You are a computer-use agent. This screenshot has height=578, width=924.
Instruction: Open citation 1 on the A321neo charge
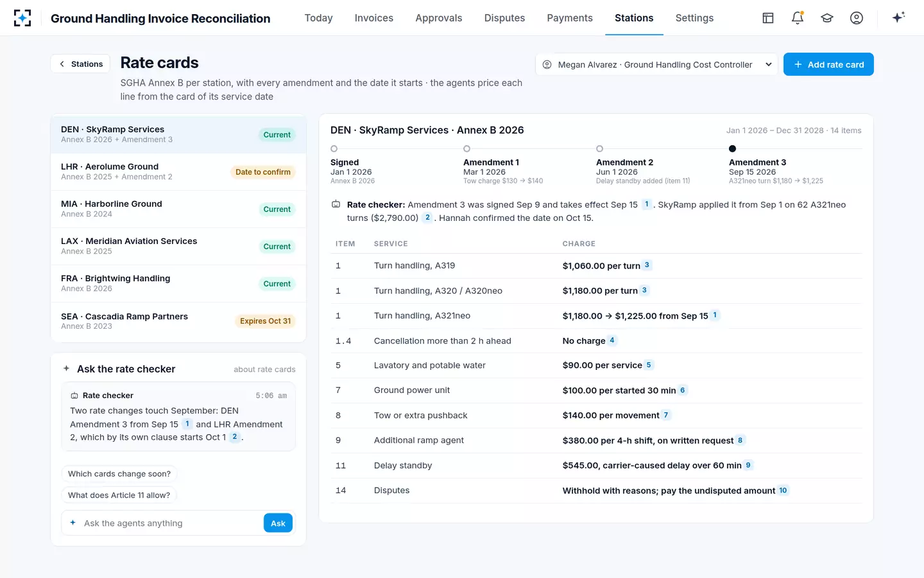tap(715, 315)
